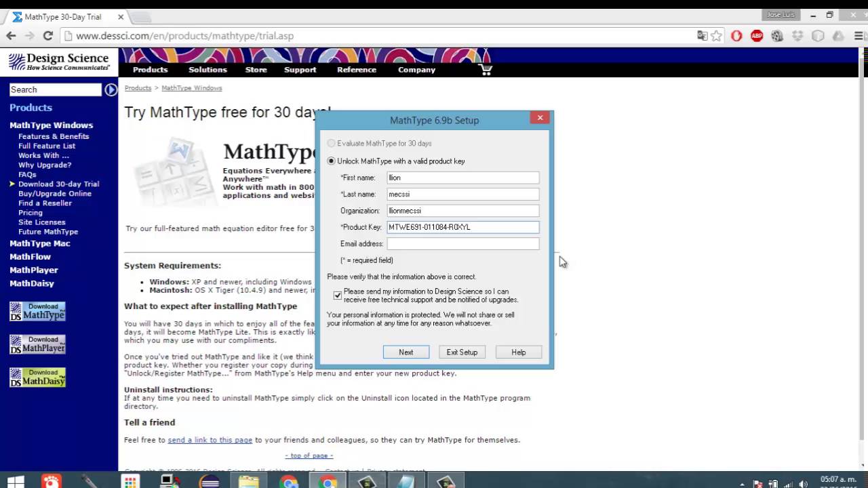The image size is (868, 488).
Task: Click the Products breadcrumb link
Action: (x=138, y=88)
